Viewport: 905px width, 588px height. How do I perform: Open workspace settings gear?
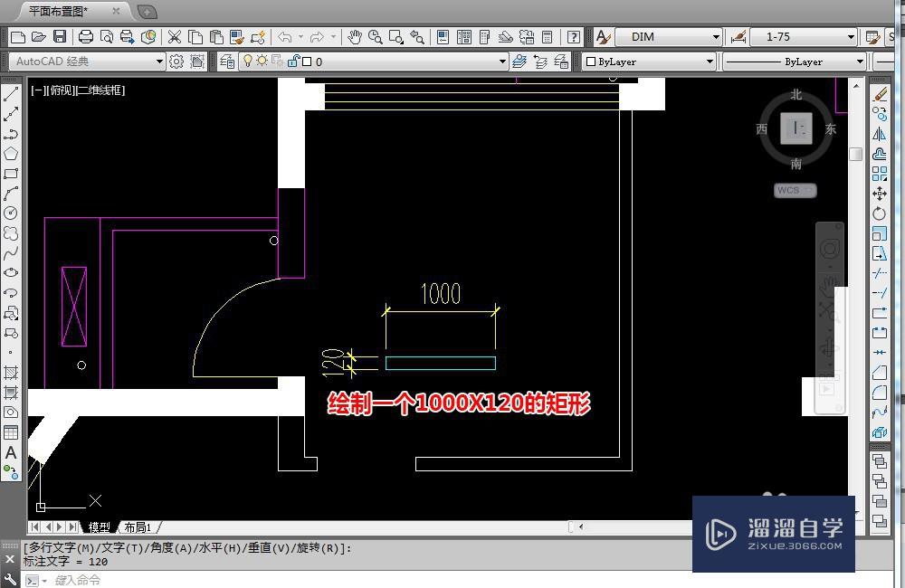click(x=176, y=62)
